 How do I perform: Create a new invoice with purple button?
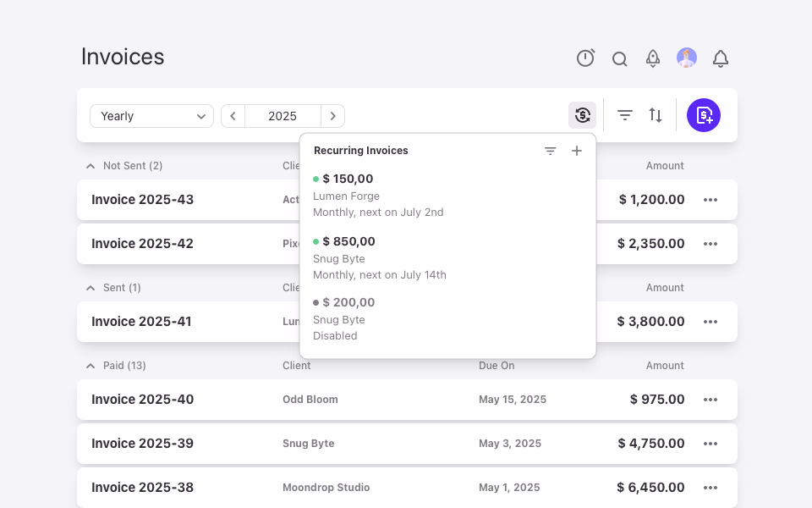click(x=704, y=115)
